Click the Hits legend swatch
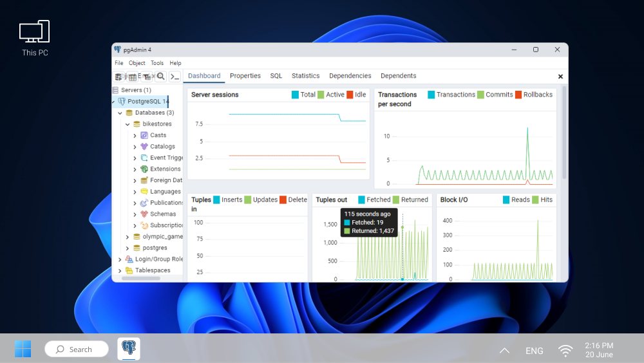The height and width of the screenshot is (363, 644). (x=535, y=200)
